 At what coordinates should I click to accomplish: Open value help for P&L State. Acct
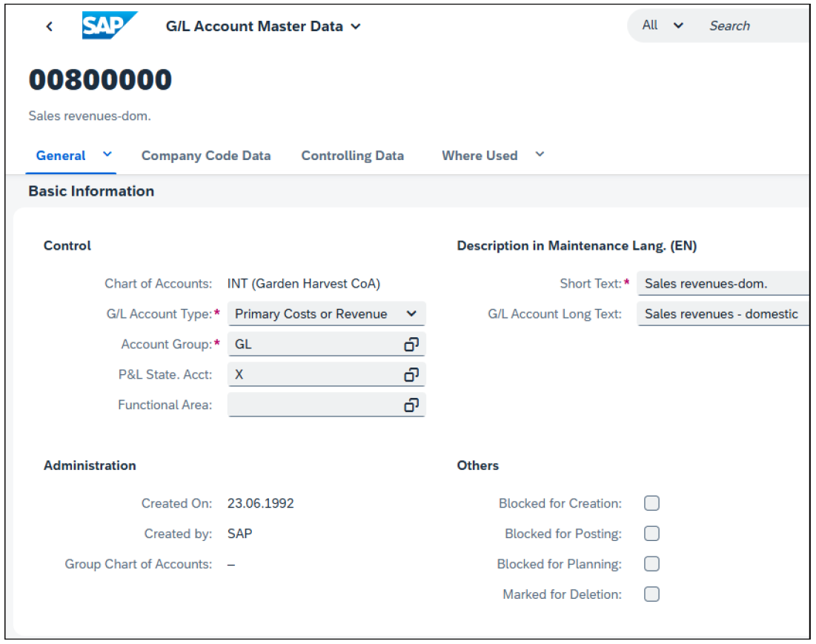click(x=411, y=375)
